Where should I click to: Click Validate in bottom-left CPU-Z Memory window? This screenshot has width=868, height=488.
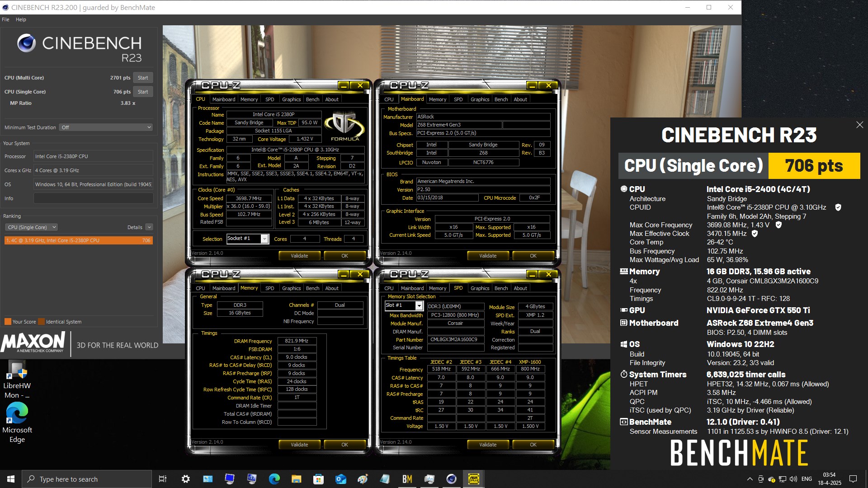(299, 445)
